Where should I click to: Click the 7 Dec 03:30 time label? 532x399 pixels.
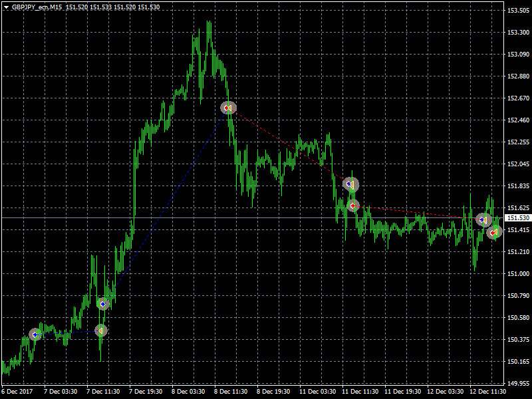click(x=61, y=392)
